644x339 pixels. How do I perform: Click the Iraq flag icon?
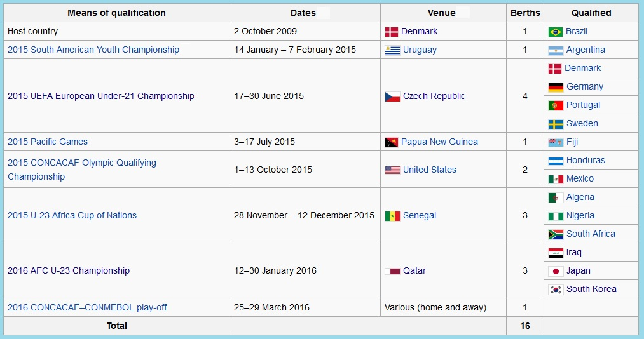click(x=556, y=253)
